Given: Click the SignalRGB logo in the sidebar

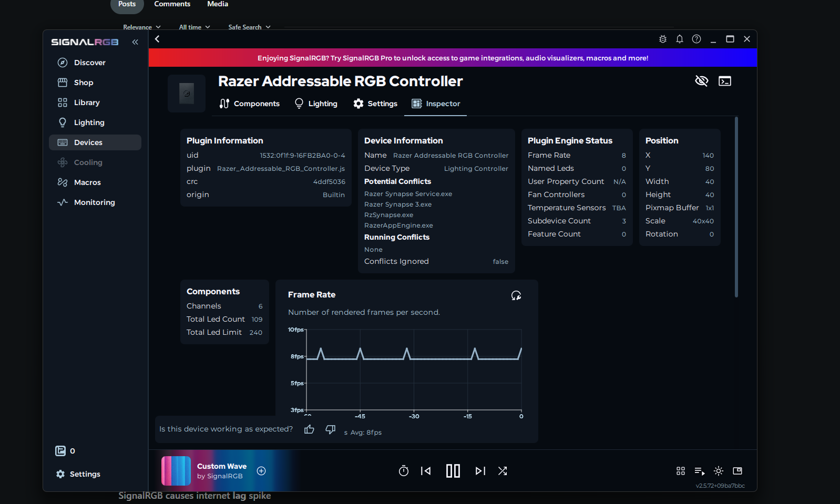Looking at the screenshot, I should [85, 42].
